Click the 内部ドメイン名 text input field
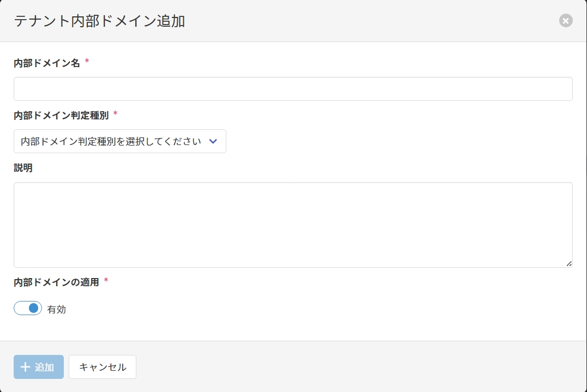 click(x=293, y=89)
